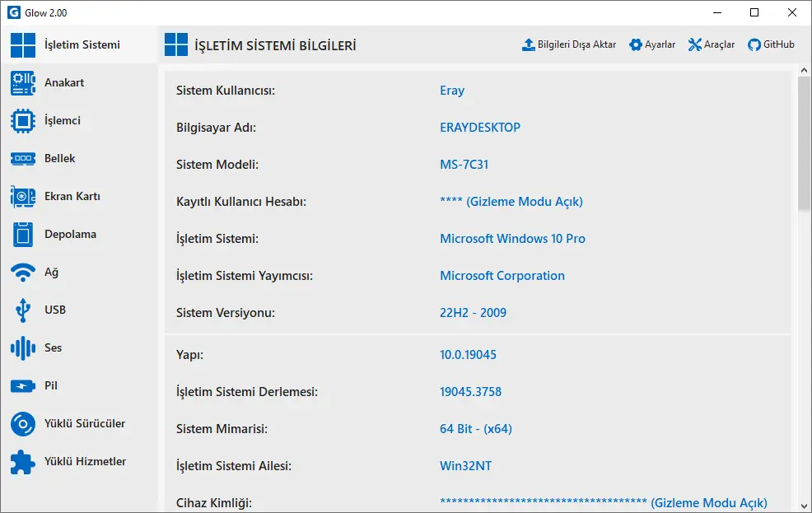Click the motherboard icon for Anakart
812x513 pixels.
click(x=23, y=83)
